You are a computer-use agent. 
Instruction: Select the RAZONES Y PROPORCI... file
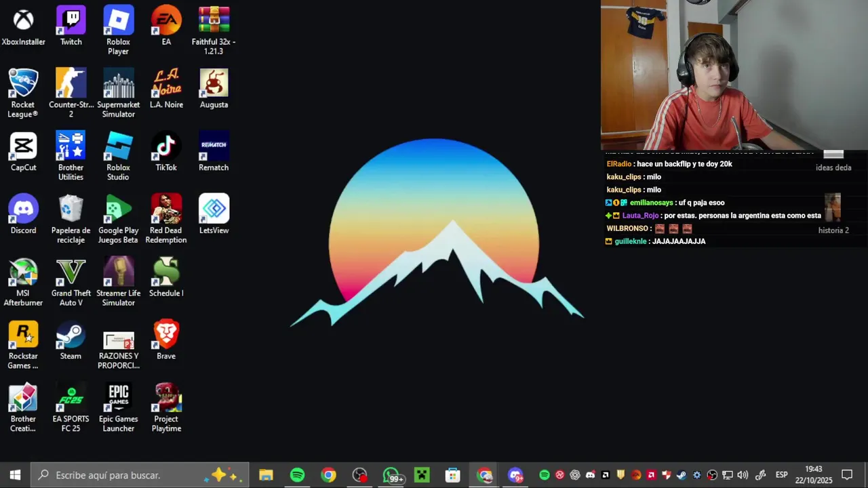pos(118,350)
